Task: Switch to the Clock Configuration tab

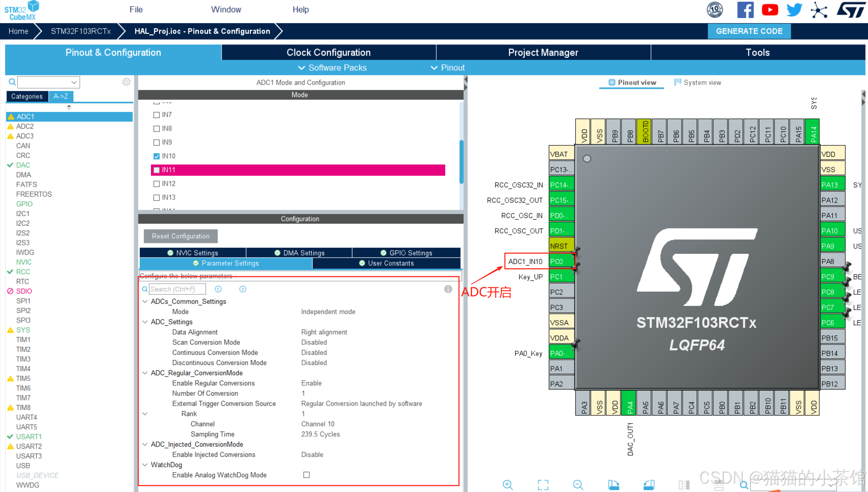Action: [x=328, y=52]
